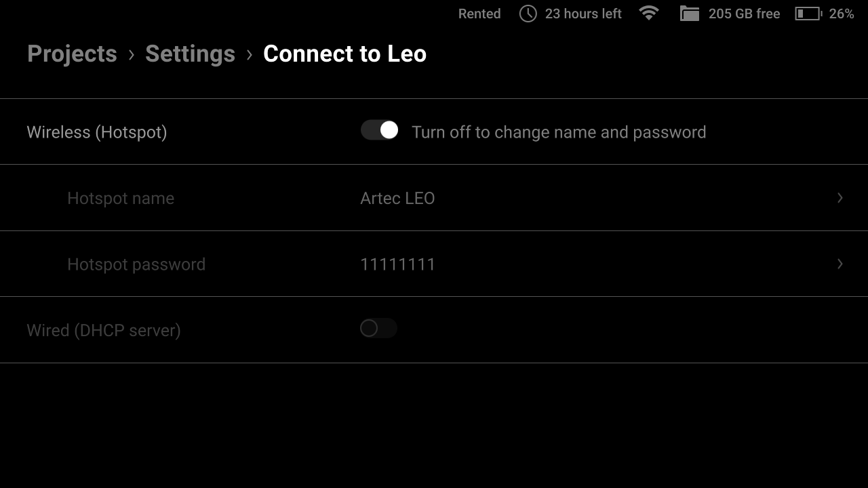This screenshot has width=868, height=488.
Task: Open Hotspot name chevron arrow
Action: tap(840, 197)
